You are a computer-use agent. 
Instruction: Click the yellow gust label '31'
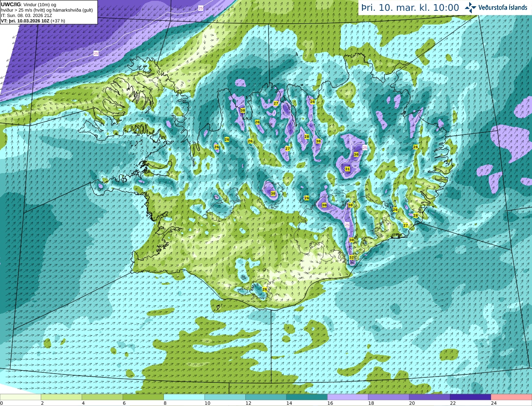347,169
